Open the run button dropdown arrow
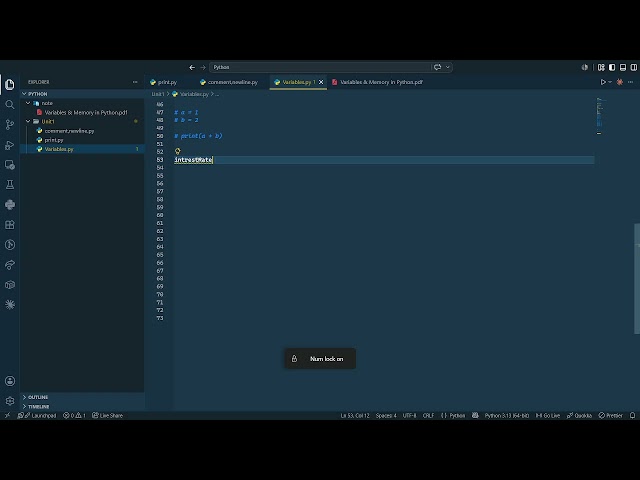640x480 pixels. [x=610, y=82]
